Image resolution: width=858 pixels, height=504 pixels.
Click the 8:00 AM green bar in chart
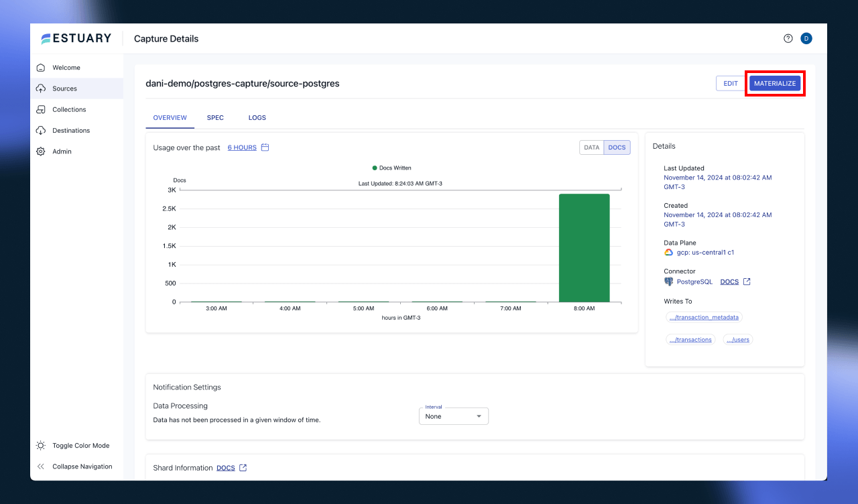(x=585, y=248)
